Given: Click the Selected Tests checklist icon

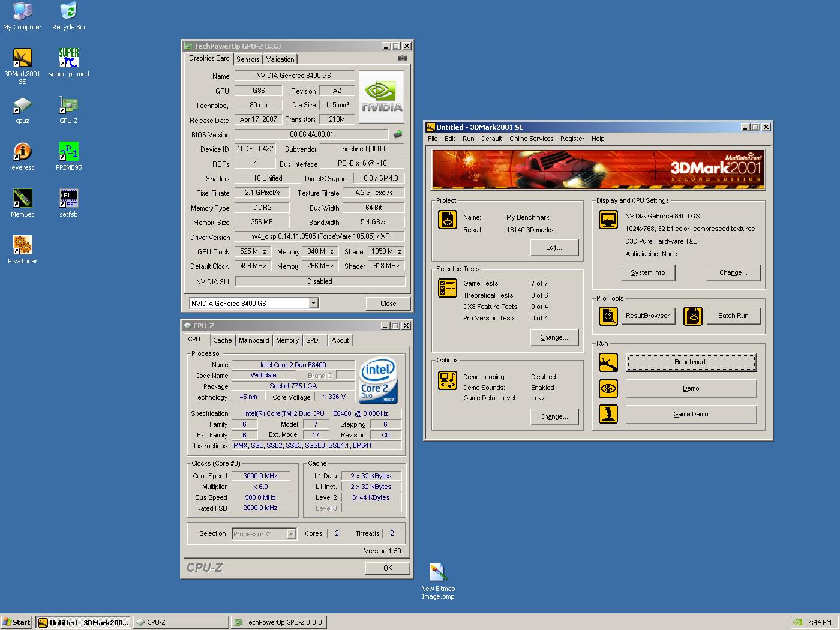Looking at the screenshot, I should pyautogui.click(x=448, y=288).
